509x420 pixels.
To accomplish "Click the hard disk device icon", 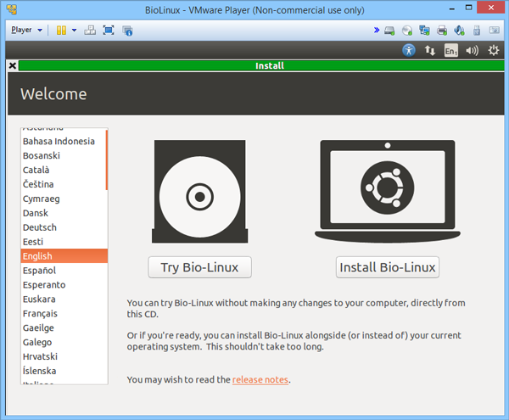I will [x=389, y=31].
